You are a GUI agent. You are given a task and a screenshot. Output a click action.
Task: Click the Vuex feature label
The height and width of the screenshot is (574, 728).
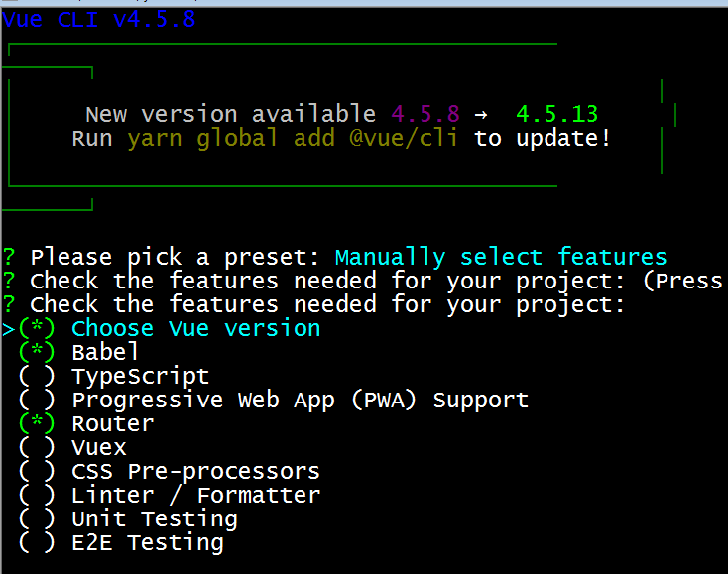[99, 447]
